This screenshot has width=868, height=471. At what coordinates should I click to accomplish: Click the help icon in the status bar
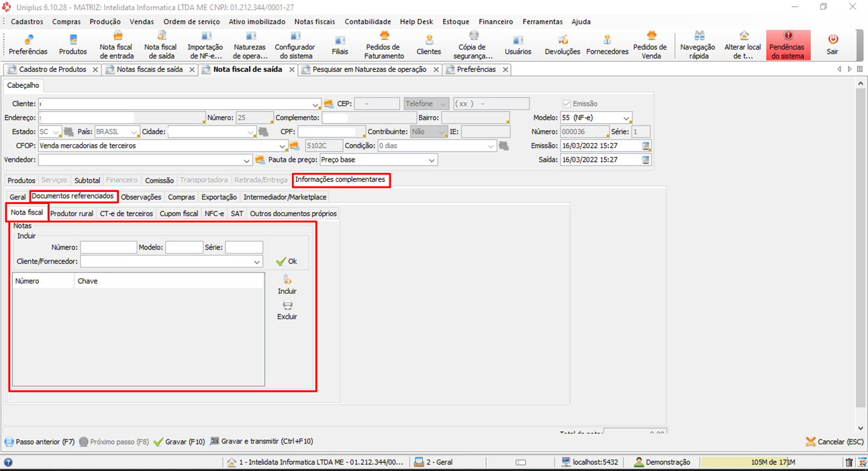[x=7, y=462]
